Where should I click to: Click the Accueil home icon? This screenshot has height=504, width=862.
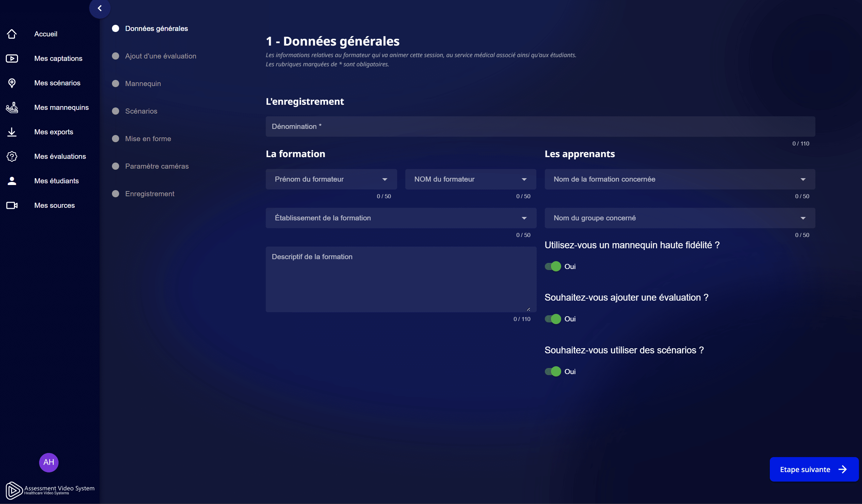coord(12,34)
